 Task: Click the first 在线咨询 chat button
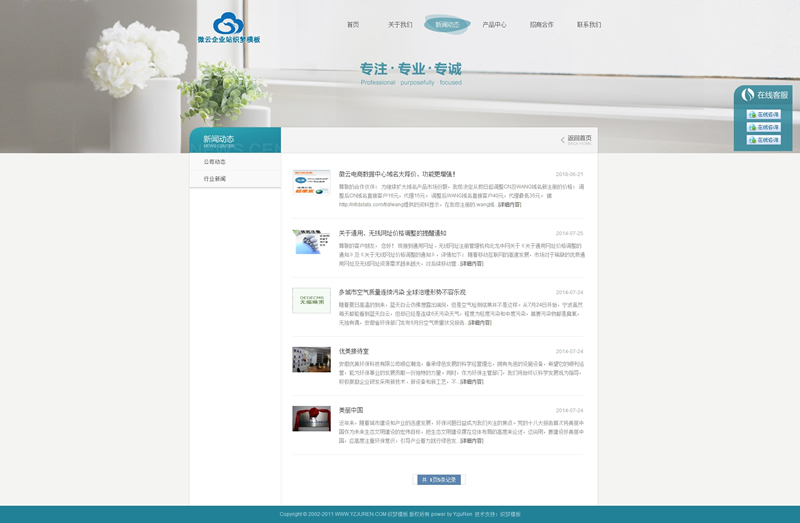(764, 114)
